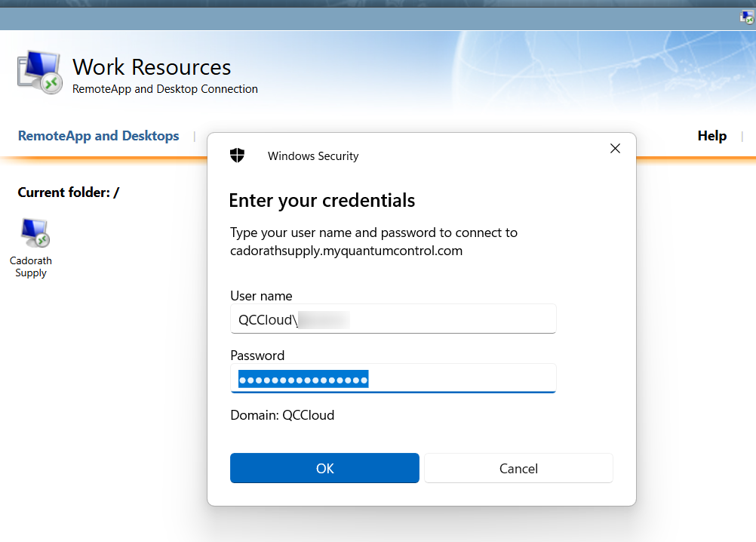
Task: Click OK to submit credentials
Action: click(324, 468)
